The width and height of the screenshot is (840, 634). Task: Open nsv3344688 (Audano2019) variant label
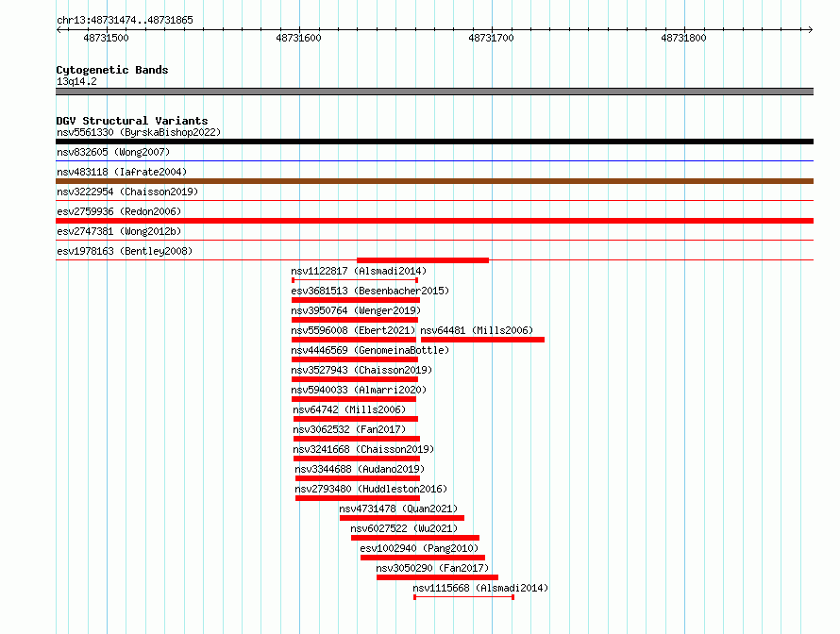point(360,469)
